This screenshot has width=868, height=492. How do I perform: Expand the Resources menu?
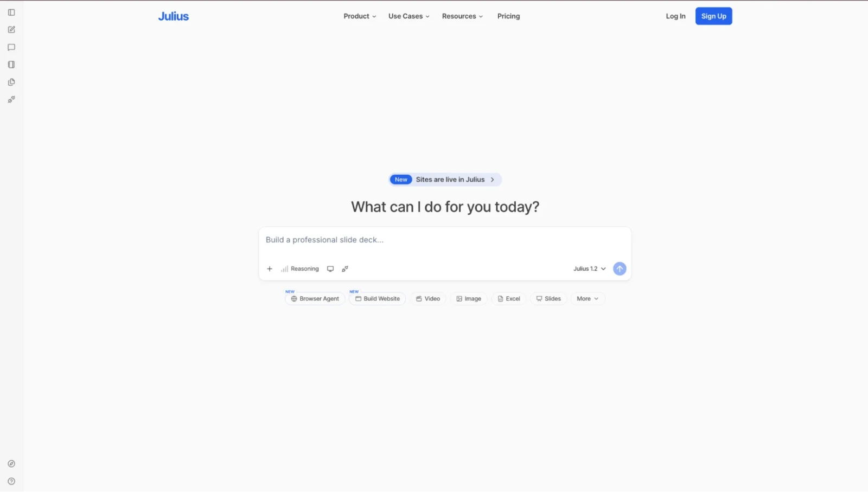coord(462,16)
